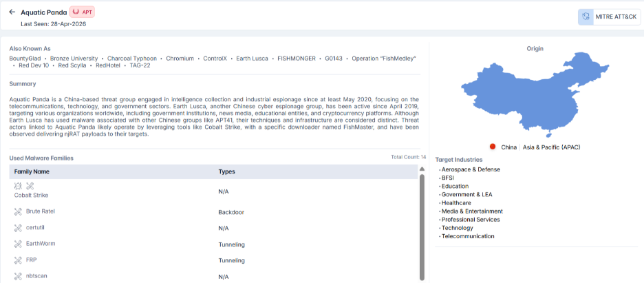Go back using the left arrow
This screenshot has height=283, width=644.
point(12,12)
